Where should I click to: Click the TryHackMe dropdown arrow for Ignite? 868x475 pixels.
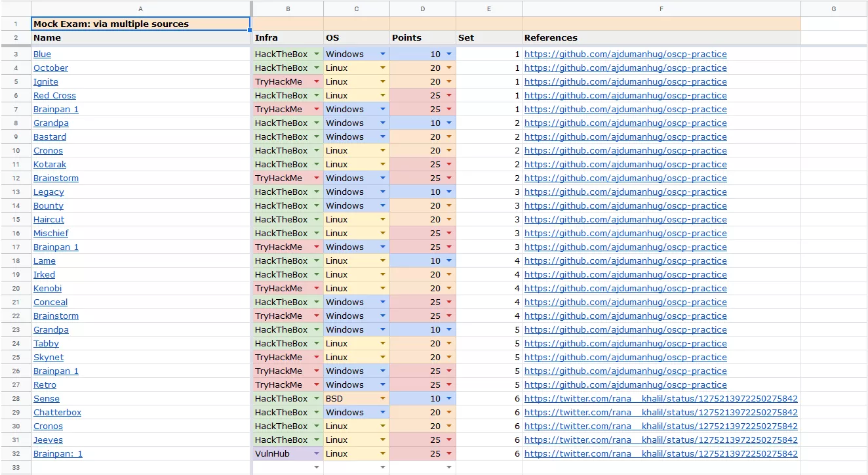[x=317, y=82]
